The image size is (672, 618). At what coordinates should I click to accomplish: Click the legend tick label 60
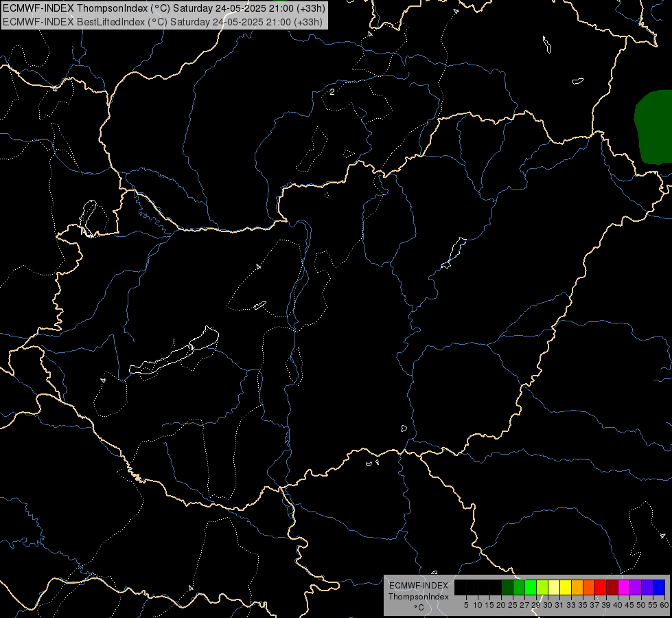[664, 605]
